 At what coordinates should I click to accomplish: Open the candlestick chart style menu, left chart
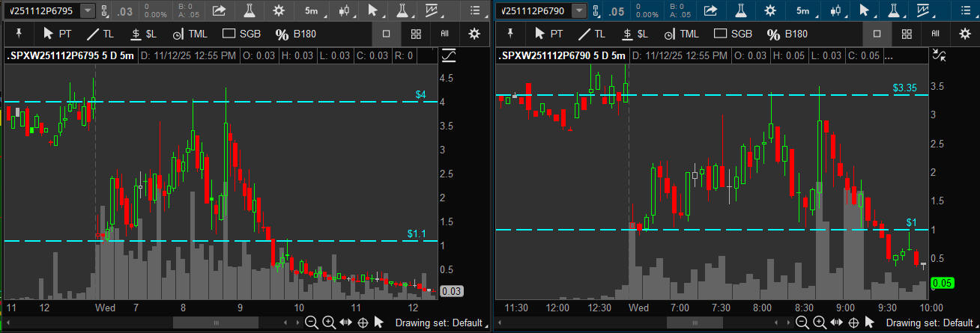pyautogui.click(x=344, y=10)
